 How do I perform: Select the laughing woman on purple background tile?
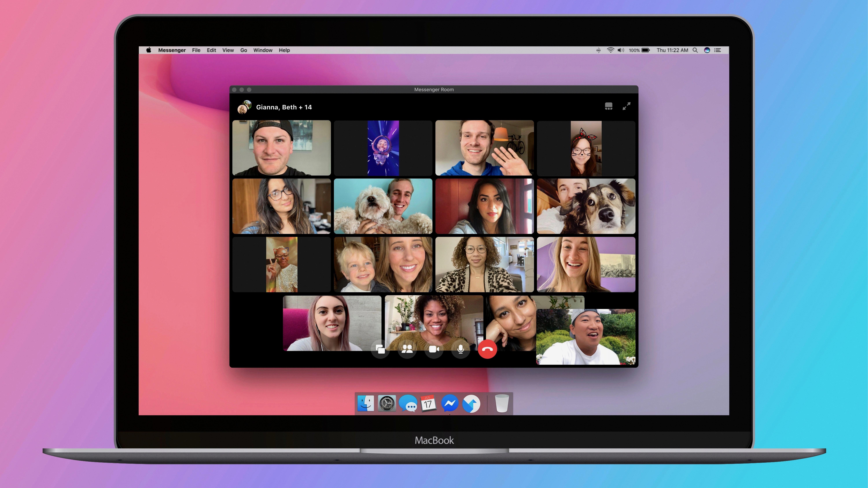[586, 264]
